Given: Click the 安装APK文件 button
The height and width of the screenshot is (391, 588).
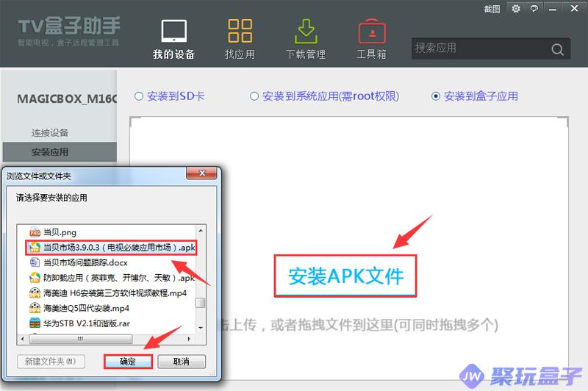Looking at the screenshot, I should click(x=345, y=276).
